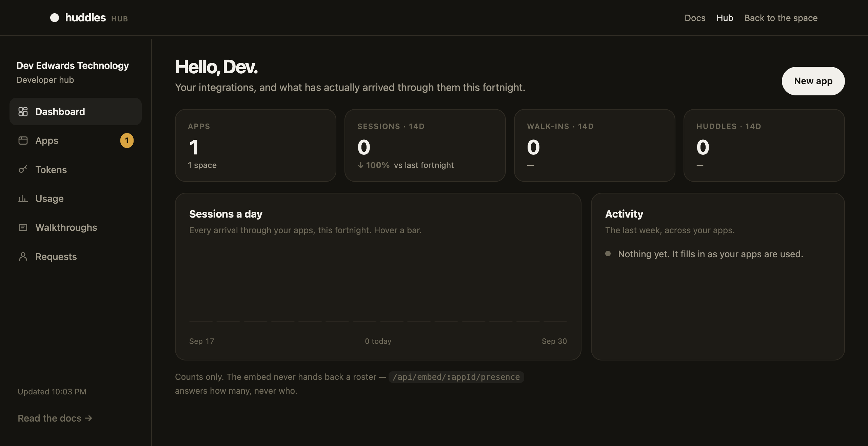Click the 'Sep 17' chart label
868x446 pixels.
(202, 341)
